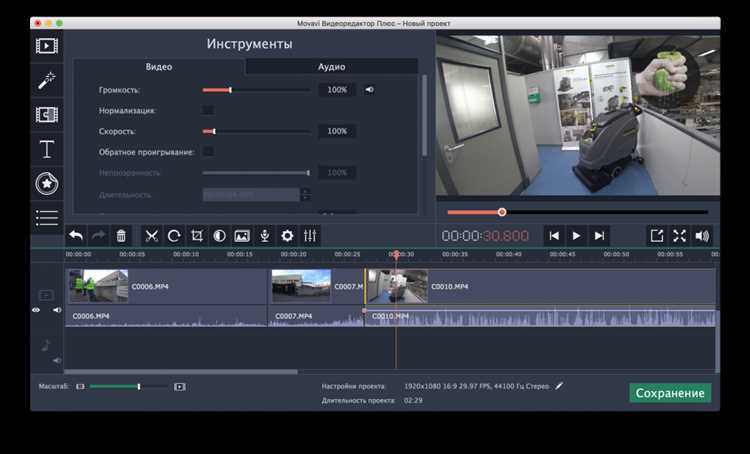Image resolution: width=750 pixels, height=454 pixels.
Task: Rotate the selected clip
Action: tap(174, 235)
